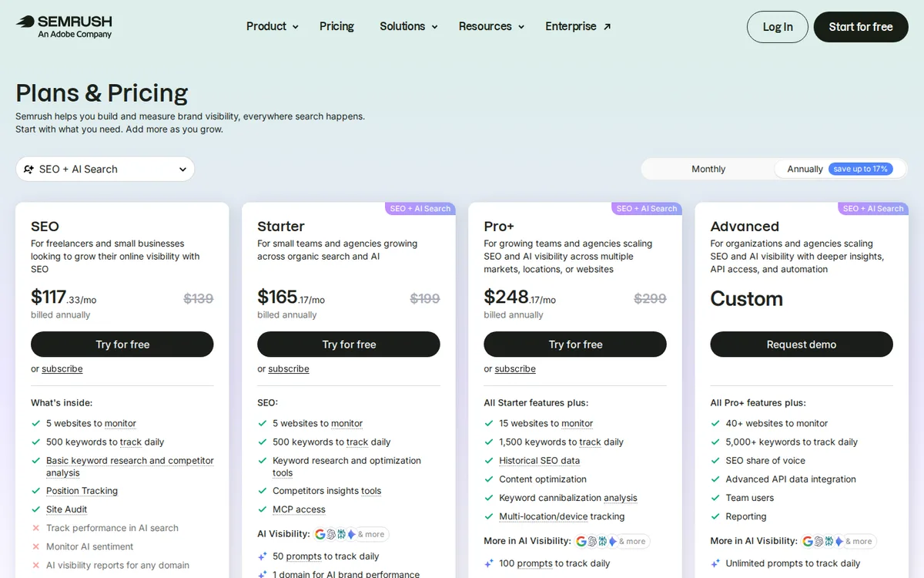Click X icon beside Monitor AI sentiment
This screenshot has height=578, width=924.
pos(35,546)
